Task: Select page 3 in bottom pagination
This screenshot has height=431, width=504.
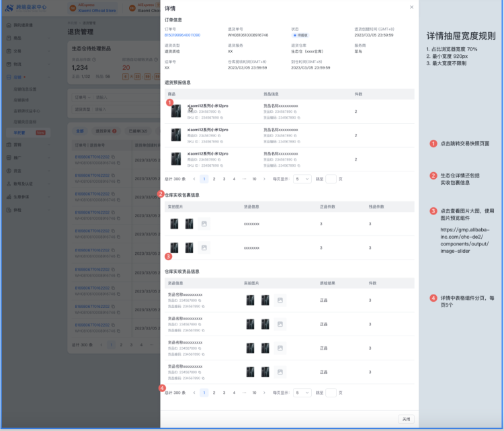Action: [x=224, y=392]
